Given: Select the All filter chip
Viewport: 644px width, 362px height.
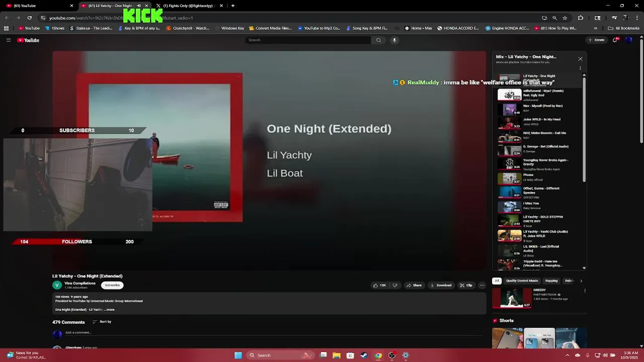Looking at the screenshot, I should click(x=497, y=281).
